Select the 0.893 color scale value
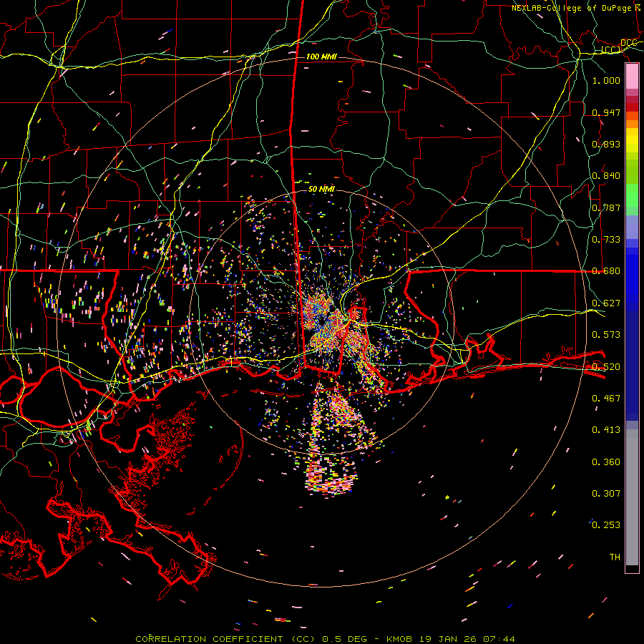The width and height of the screenshot is (644, 644). pyautogui.click(x=606, y=144)
